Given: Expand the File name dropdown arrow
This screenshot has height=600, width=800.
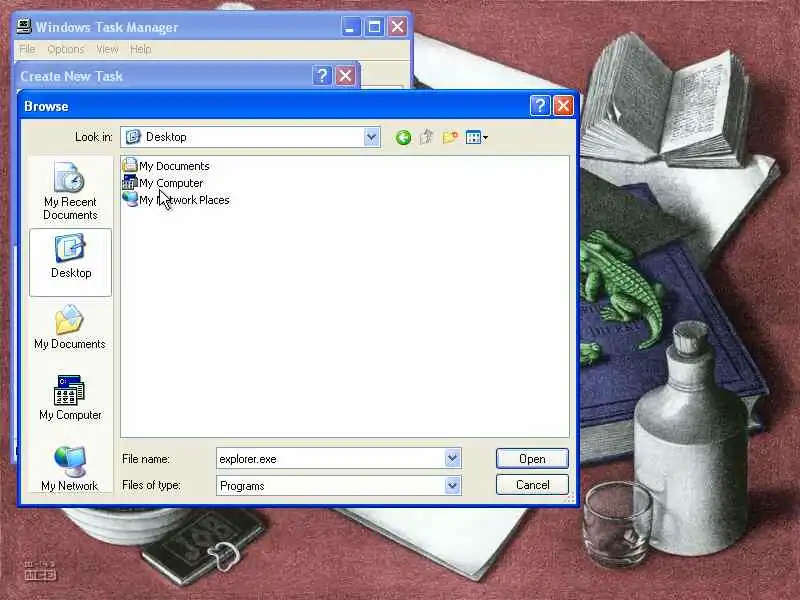Looking at the screenshot, I should [453, 458].
